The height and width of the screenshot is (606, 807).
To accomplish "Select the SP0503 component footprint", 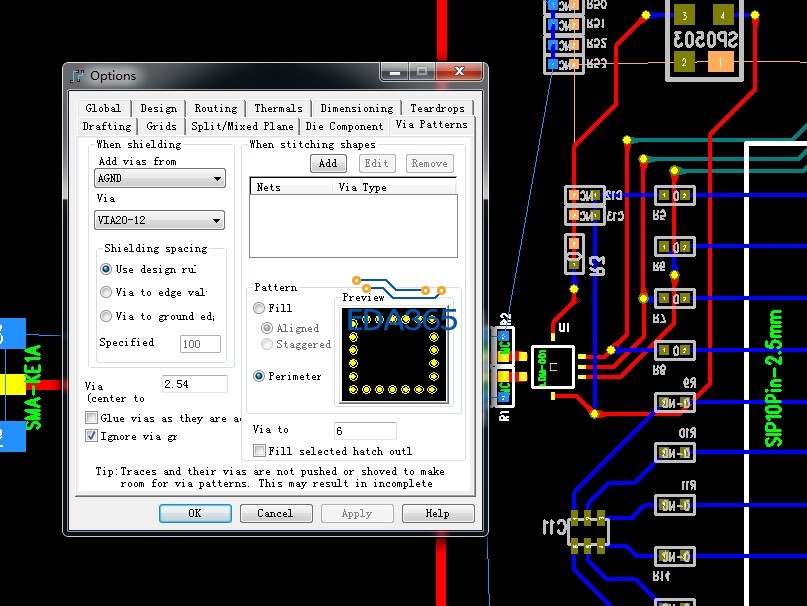I will point(703,40).
